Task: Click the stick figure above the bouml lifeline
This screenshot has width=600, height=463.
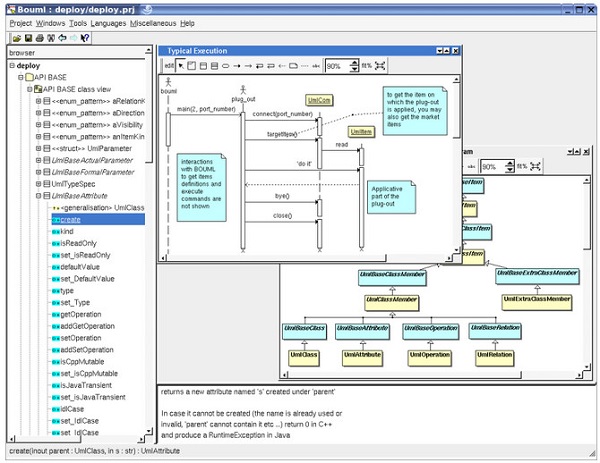Action: [x=170, y=84]
